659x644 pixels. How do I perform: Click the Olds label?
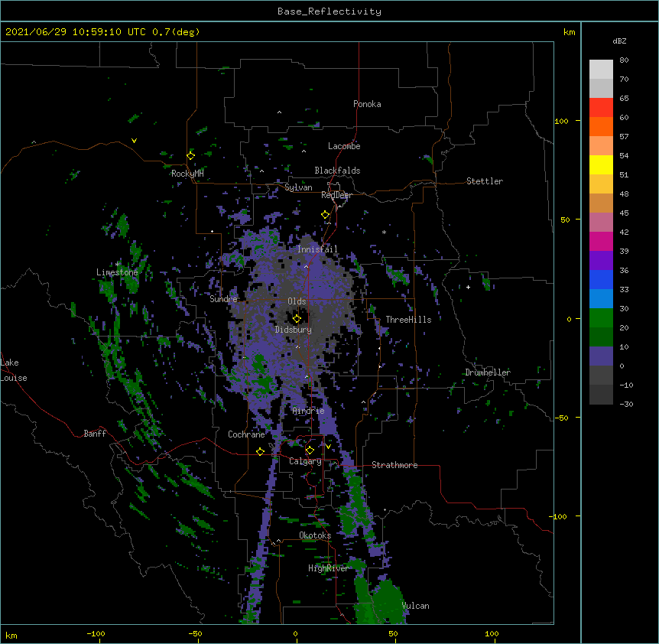click(297, 301)
